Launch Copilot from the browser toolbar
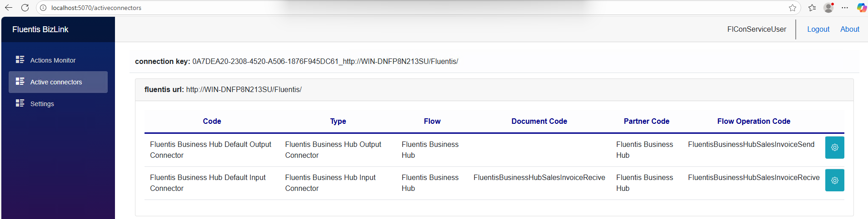 coord(861,8)
